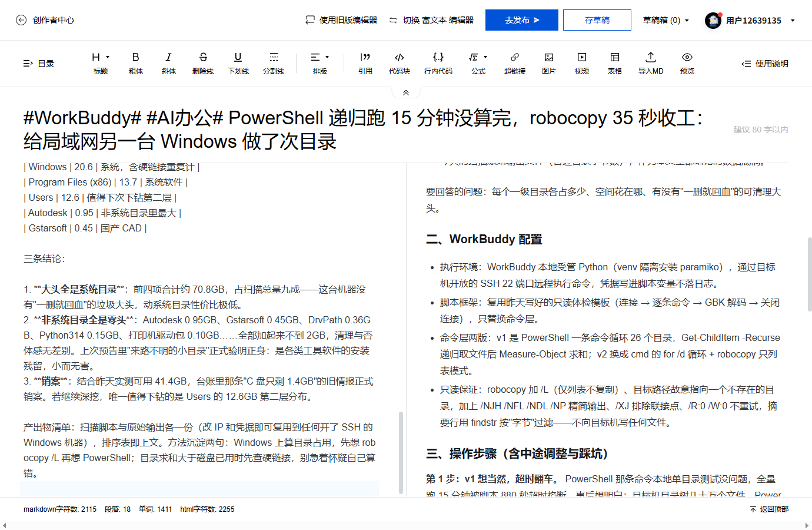Viewport: 812px width, 530px height.
Task: Import a Markdown file (导入MD)
Action: click(651, 64)
